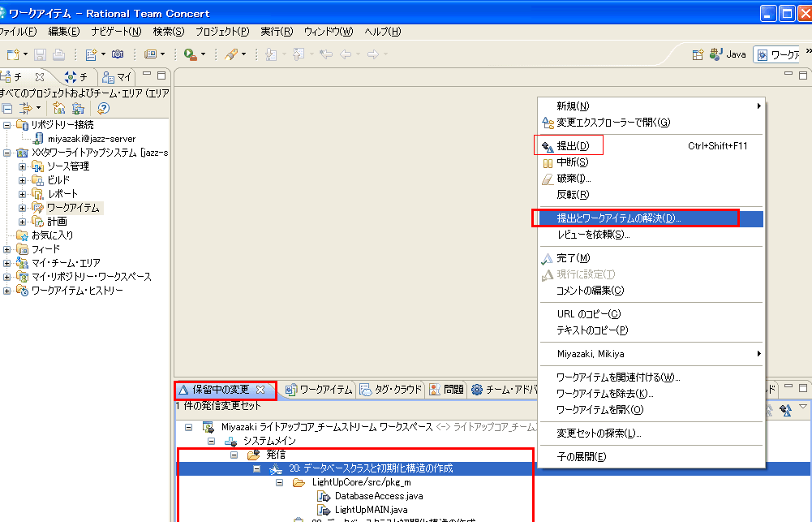Select レビューを依頼(S)... in context menu
The width and height of the screenshot is (812, 522).
(x=651, y=235)
